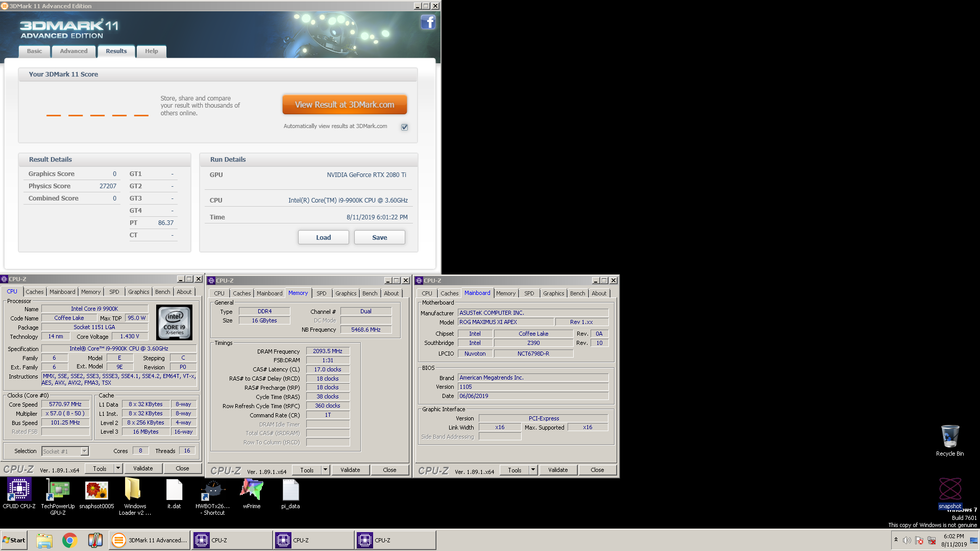
Task: Switch to 3DMark 11 Advanced taskbar item
Action: [x=150, y=540]
